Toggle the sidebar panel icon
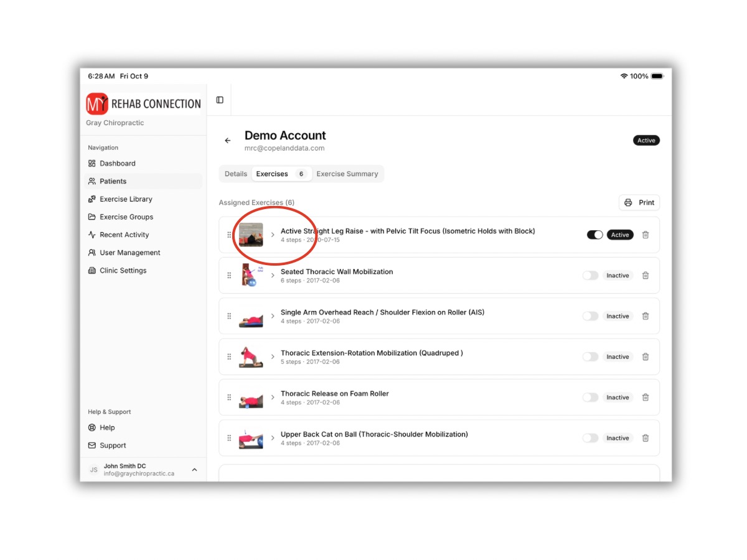The height and width of the screenshot is (560, 747). (x=220, y=100)
